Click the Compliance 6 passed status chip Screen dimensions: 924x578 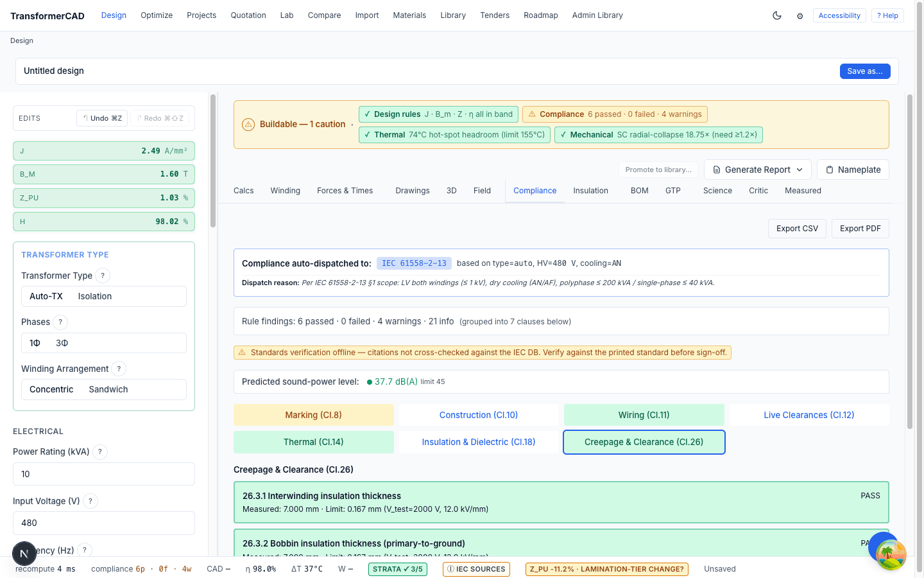pyautogui.click(x=615, y=114)
